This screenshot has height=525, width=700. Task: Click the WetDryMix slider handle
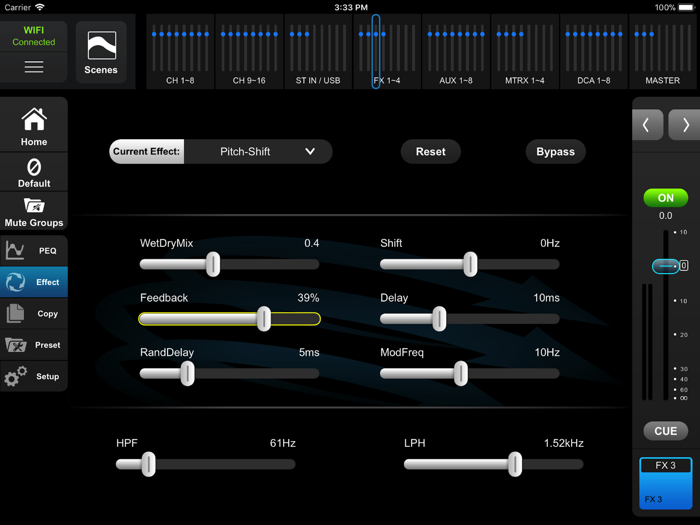click(x=213, y=264)
